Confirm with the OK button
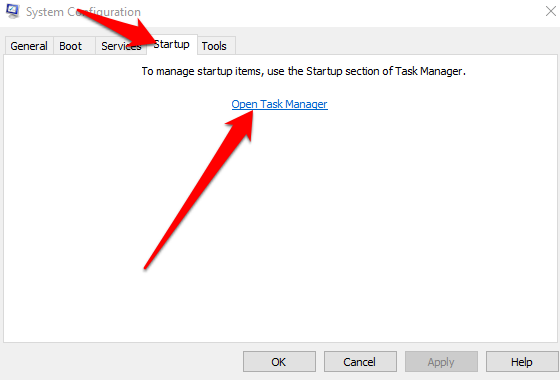 pyautogui.click(x=279, y=362)
